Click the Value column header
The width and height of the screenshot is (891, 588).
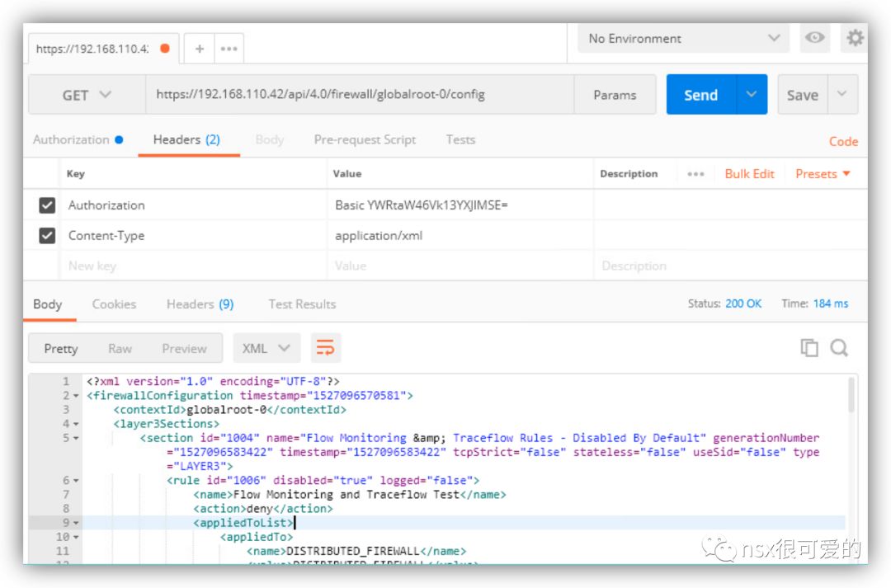pyautogui.click(x=347, y=174)
